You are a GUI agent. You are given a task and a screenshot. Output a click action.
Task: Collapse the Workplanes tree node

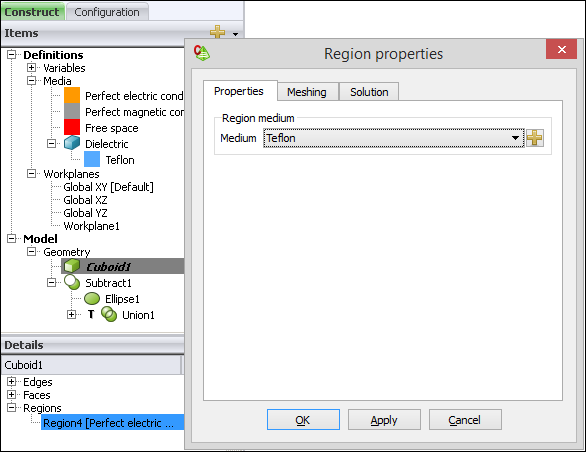coord(31,173)
